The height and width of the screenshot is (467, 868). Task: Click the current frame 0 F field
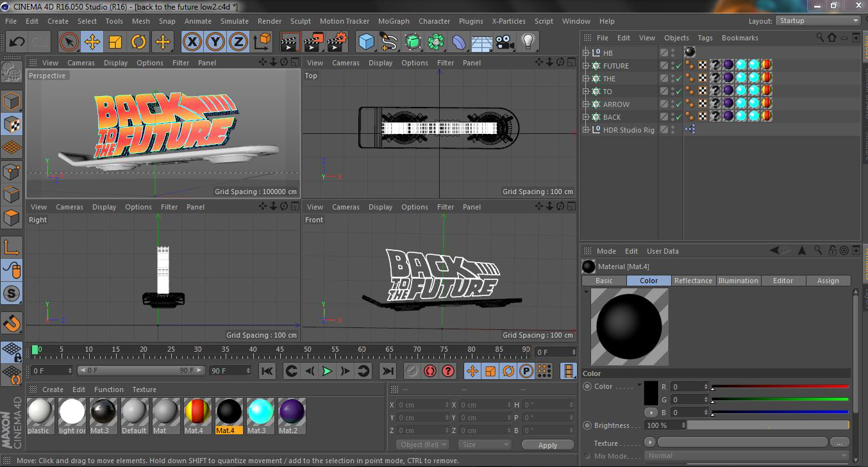556,352
